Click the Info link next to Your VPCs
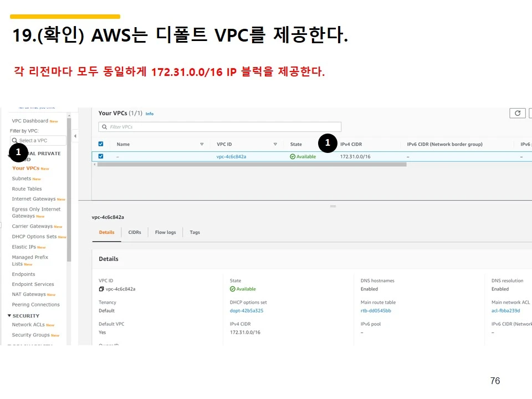The width and height of the screenshot is (532, 399). pos(149,114)
